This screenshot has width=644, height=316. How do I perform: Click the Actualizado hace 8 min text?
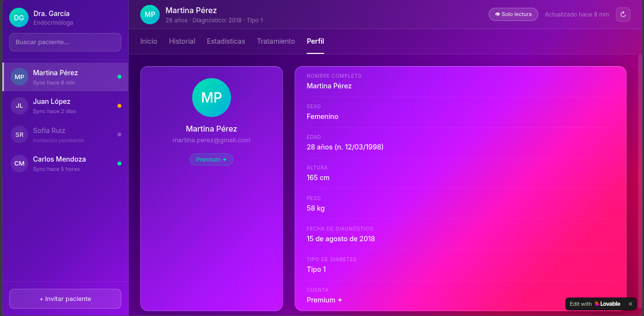(x=577, y=15)
